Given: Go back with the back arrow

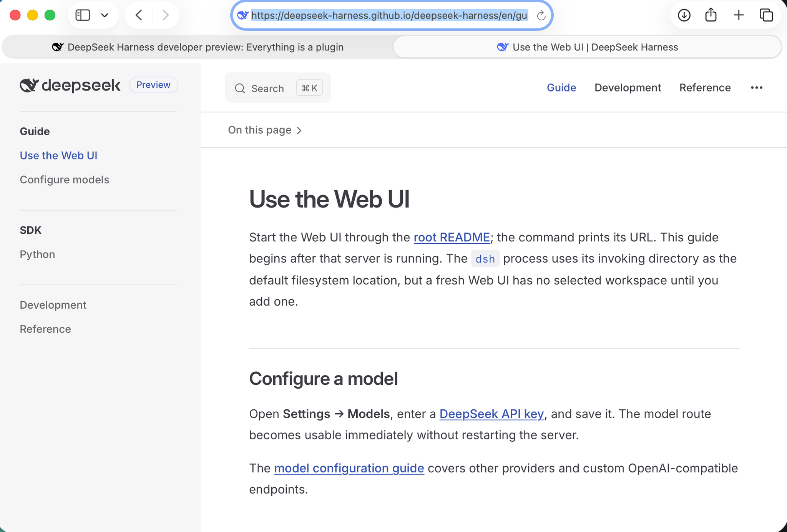Looking at the screenshot, I should [x=139, y=15].
